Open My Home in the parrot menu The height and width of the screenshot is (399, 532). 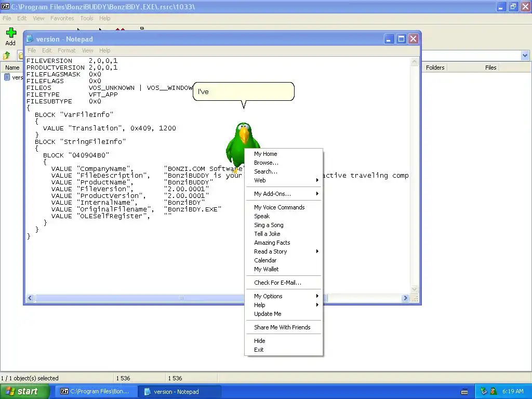(x=284, y=154)
